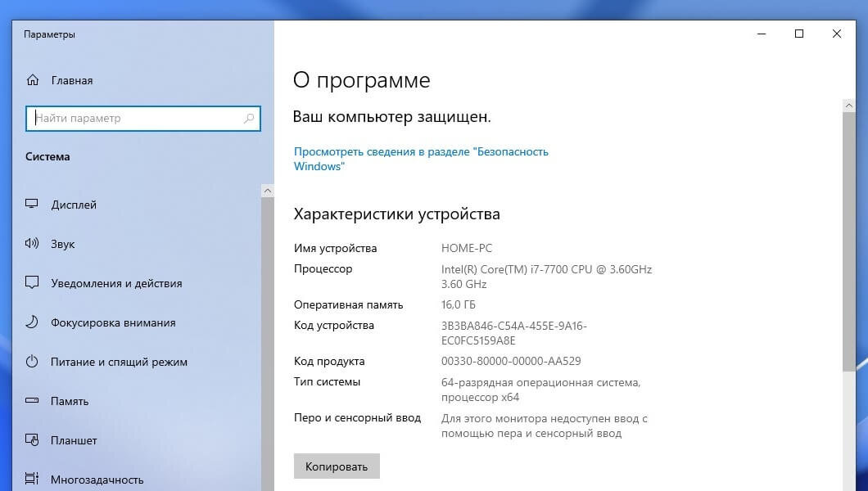
Task: Open Фокусировка внимания page
Action: (113, 322)
